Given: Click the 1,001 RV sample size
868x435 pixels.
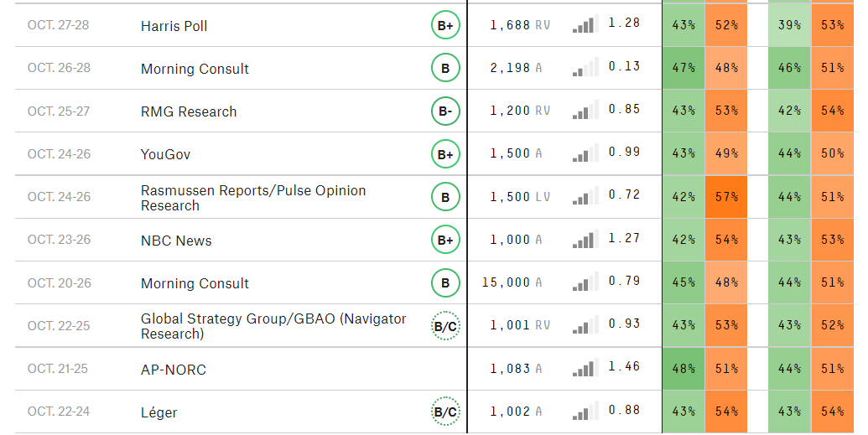Looking at the screenshot, I should pos(520,325).
